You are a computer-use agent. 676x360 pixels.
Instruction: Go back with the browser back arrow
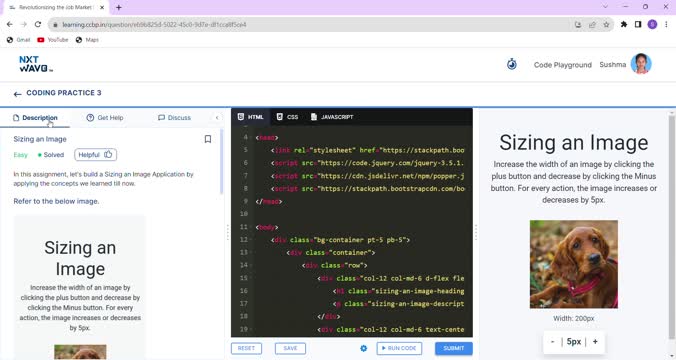[9, 25]
